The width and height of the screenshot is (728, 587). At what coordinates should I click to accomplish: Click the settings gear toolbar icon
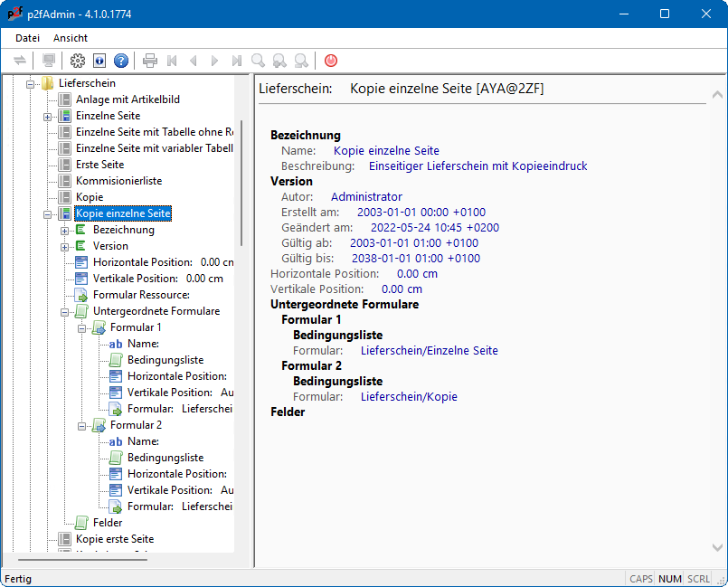77,61
